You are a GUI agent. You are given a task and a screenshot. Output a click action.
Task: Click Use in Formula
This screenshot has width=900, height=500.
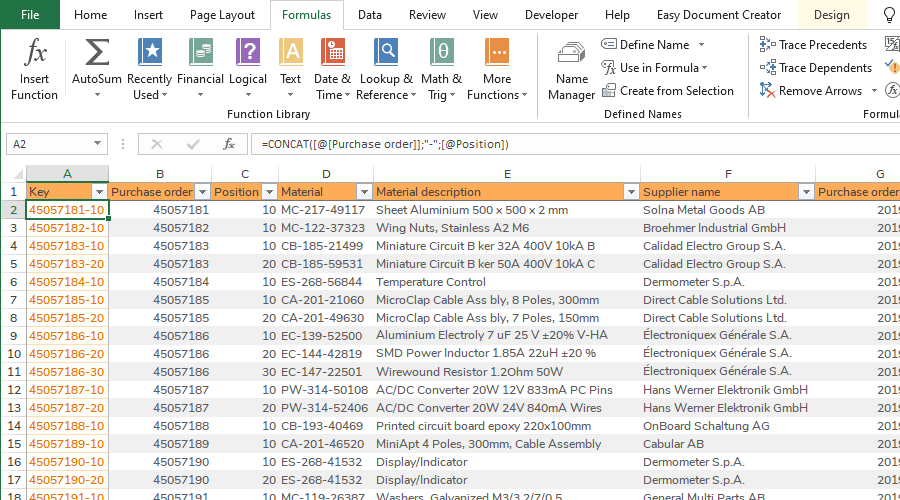click(x=654, y=68)
